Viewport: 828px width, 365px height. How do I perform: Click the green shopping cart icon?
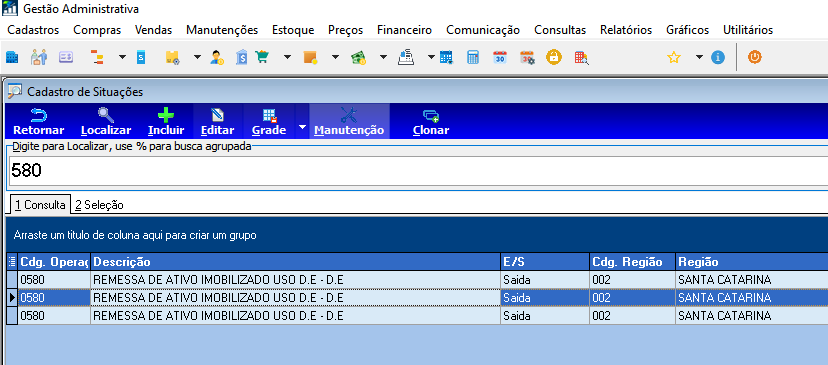pos(262,57)
